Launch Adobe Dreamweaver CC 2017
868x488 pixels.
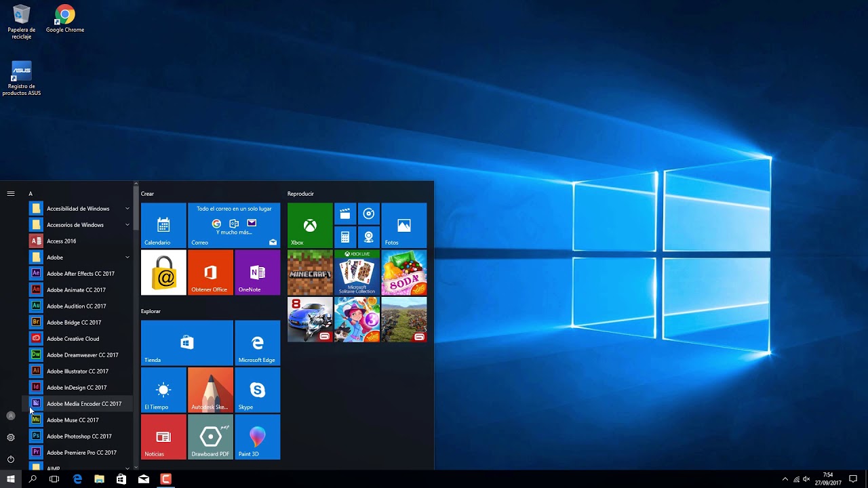(80, 355)
